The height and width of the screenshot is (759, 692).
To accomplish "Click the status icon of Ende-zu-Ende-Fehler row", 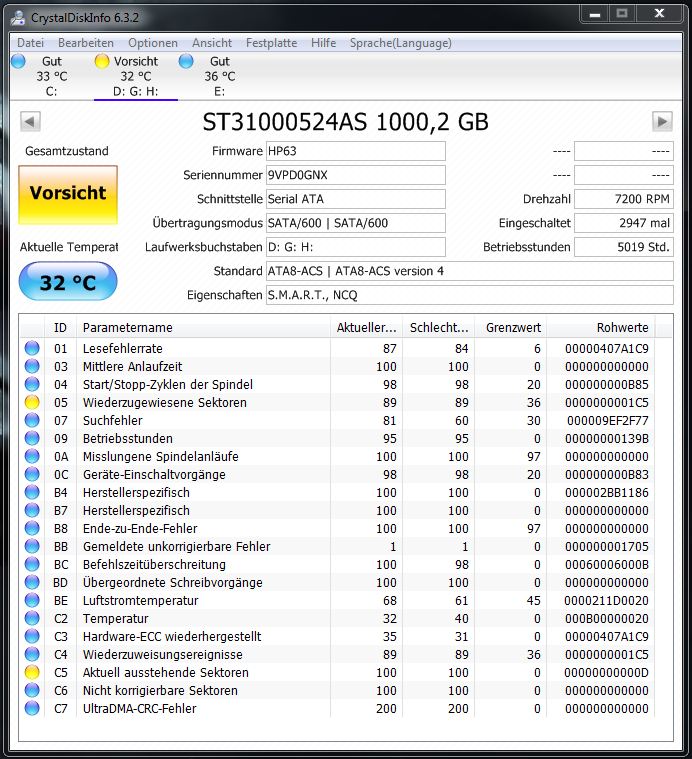I will [32, 528].
